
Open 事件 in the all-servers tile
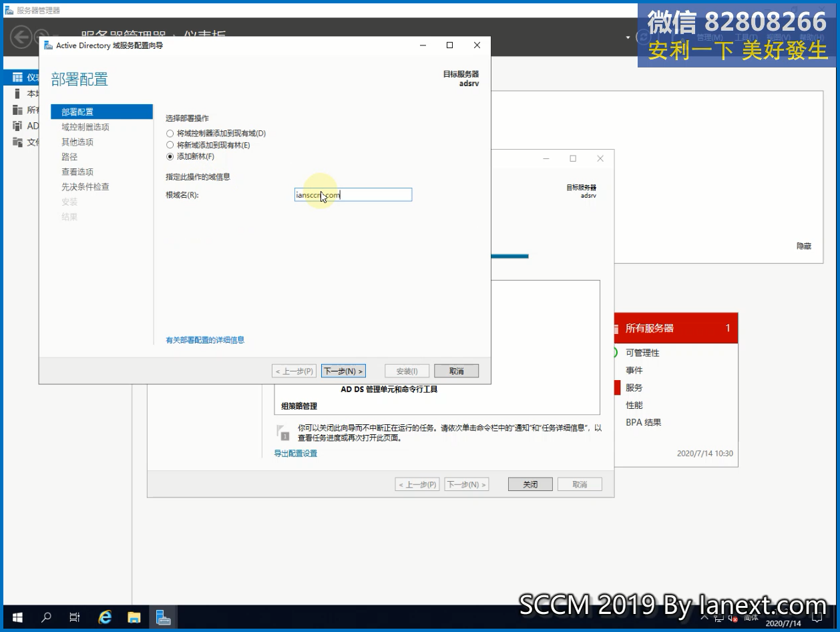point(634,370)
